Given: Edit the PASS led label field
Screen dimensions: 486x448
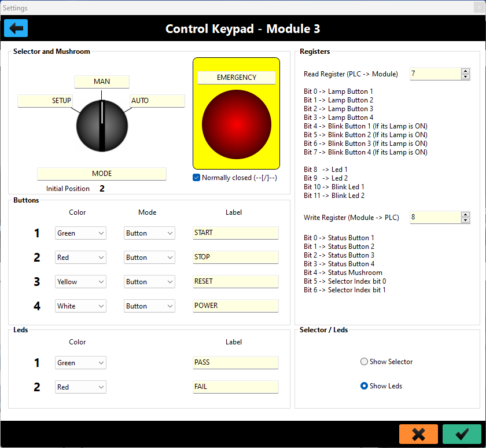Looking at the screenshot, I should coord(235,362).
